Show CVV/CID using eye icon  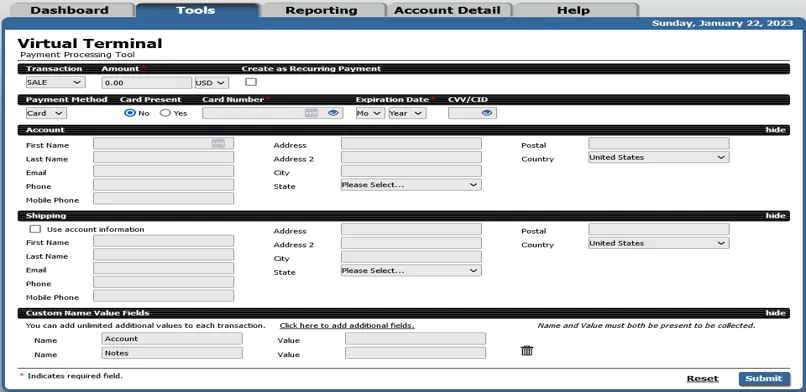[487, 113]
